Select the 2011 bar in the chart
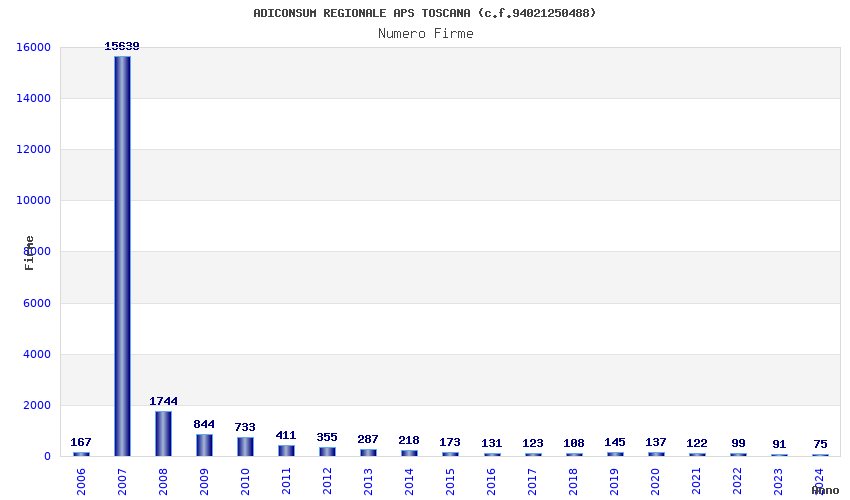This screenshot has height=500, width=850. [286, 451]
